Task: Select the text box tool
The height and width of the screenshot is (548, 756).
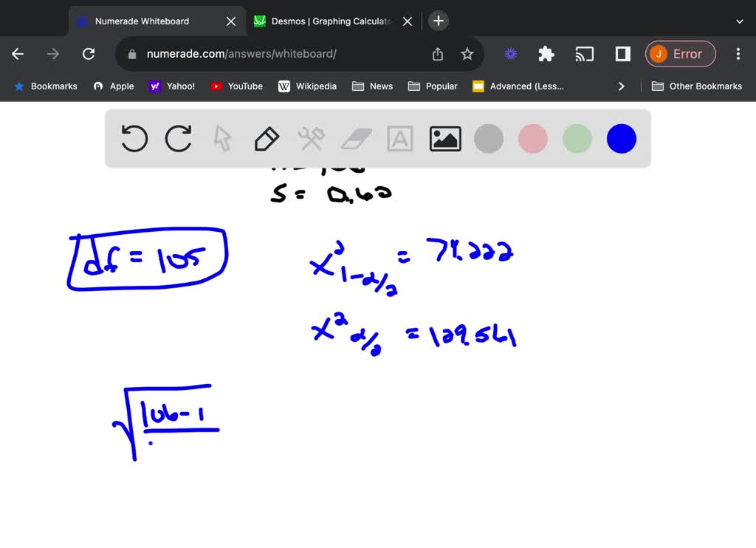Action: (400, 139)
